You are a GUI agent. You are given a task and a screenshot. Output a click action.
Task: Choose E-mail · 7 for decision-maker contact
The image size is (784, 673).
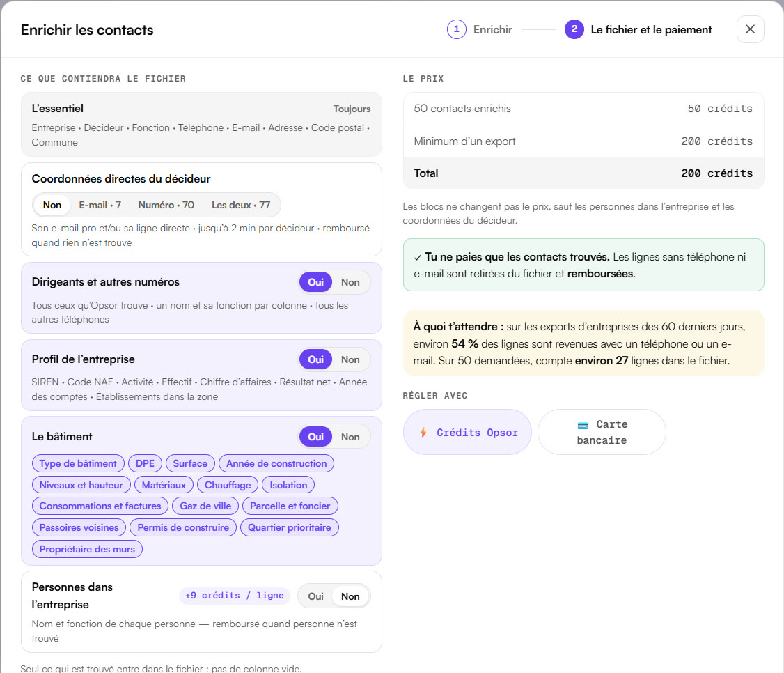(100, 205)
